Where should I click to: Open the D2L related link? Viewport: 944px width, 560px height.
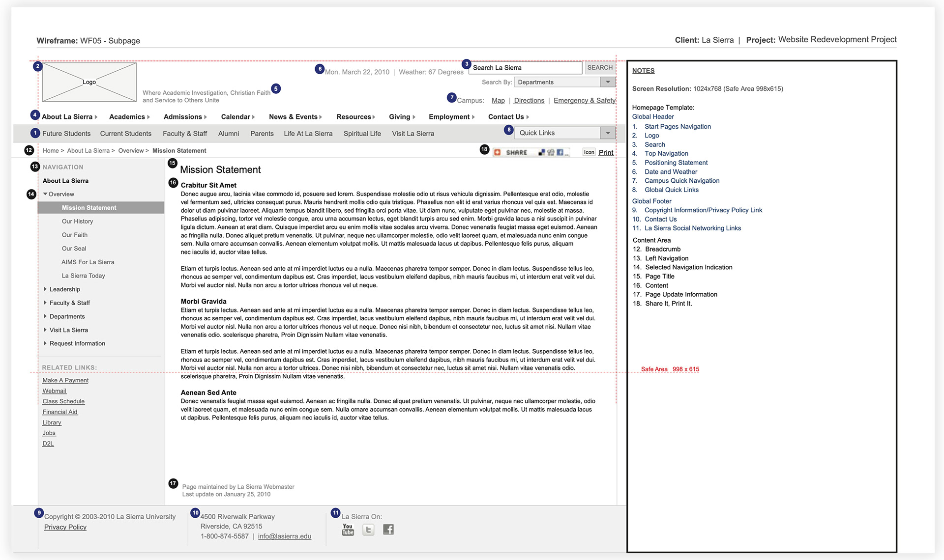pyautogui.click(x=48, y=444)
